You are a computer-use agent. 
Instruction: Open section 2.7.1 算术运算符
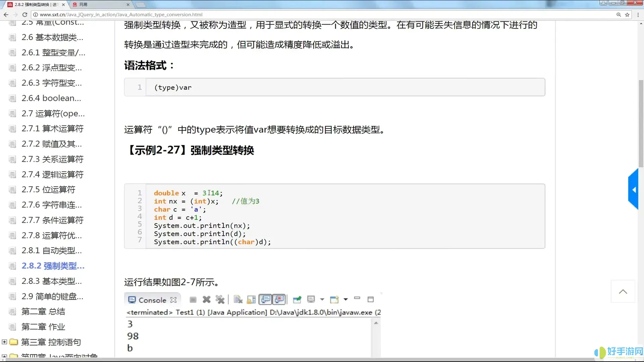52,129
